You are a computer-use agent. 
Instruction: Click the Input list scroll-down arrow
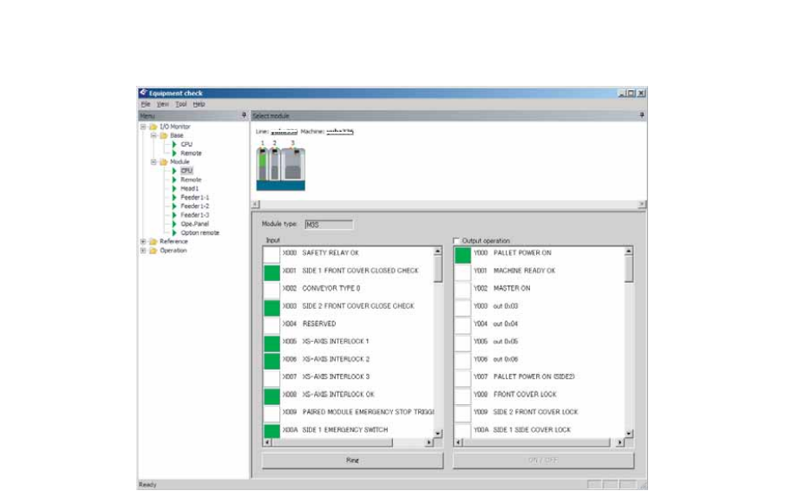coord(438,433)
